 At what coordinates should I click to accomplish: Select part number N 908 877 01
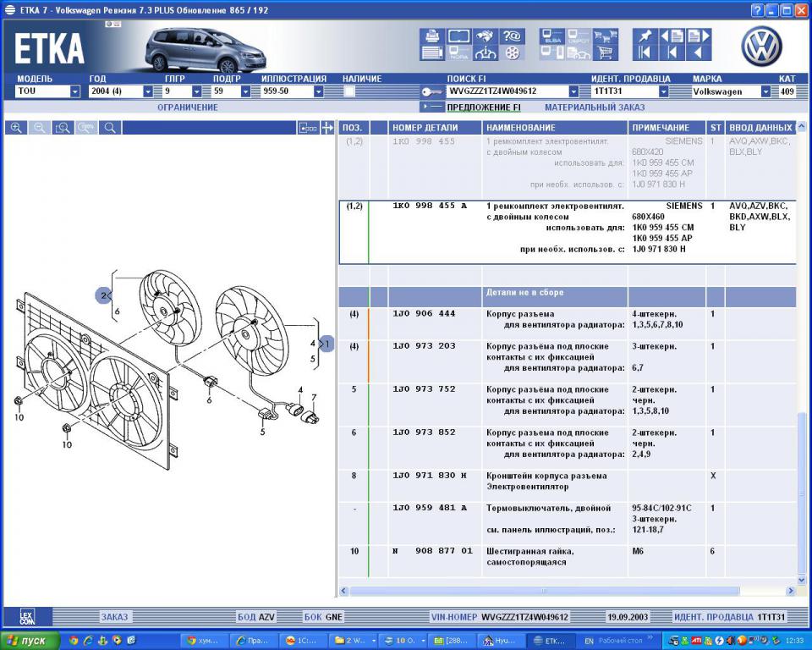pos(432,550)
